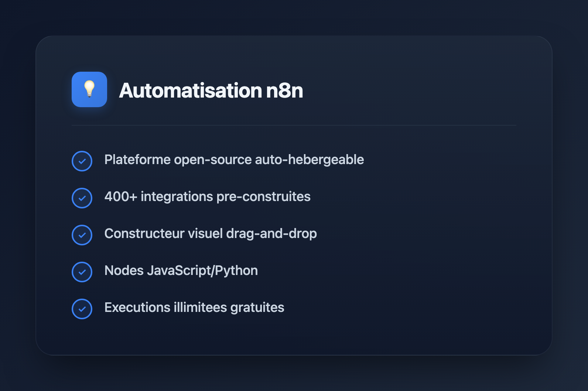Select text Constructeur visuel drag-and-drop

tap(211, 234)
